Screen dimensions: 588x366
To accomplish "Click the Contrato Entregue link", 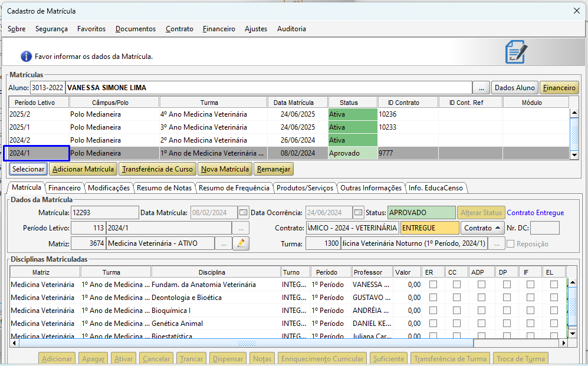I will point(535,213).
